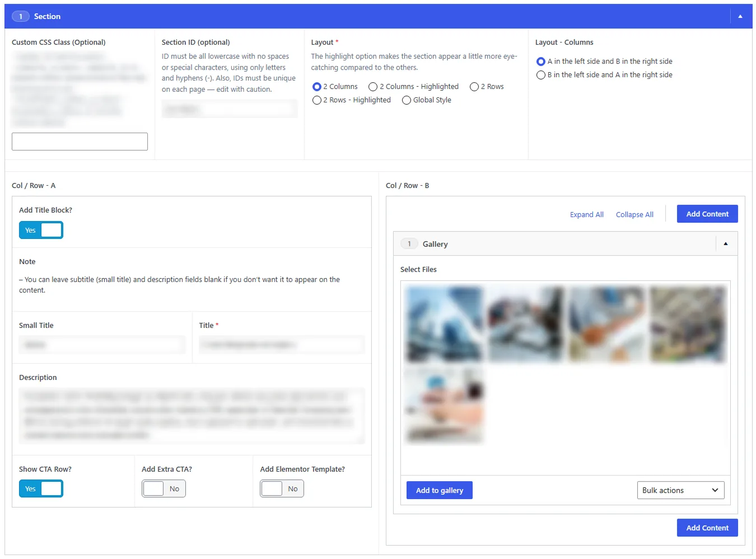Enable the Add Extra CTA toggle
This screenshot has width=756, height=559.
point(164,488)
